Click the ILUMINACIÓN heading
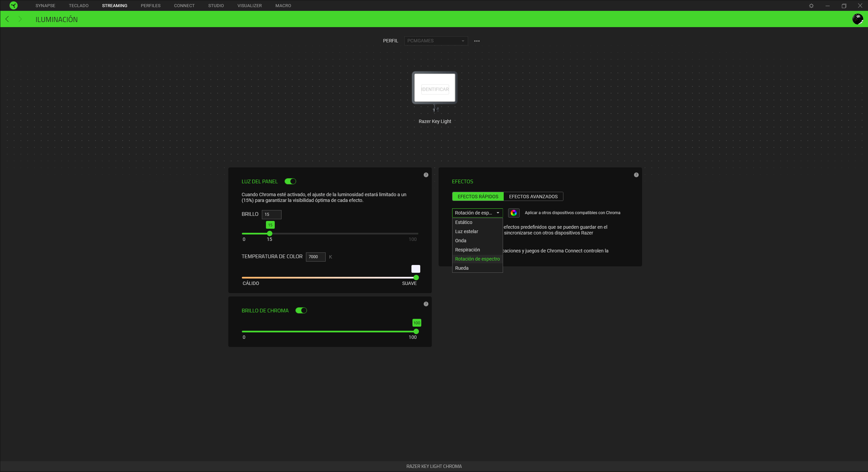The image size is (868, 472). click(x=57, y=19)
